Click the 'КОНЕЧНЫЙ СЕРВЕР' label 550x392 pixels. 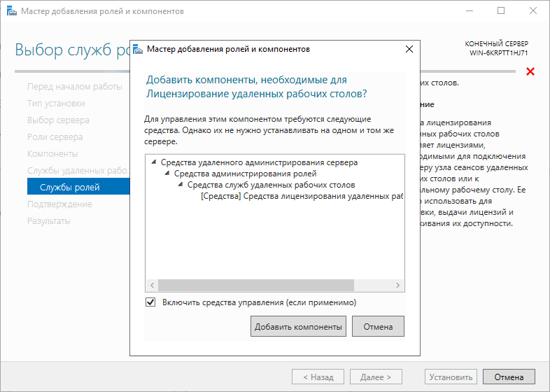[496, 44]
